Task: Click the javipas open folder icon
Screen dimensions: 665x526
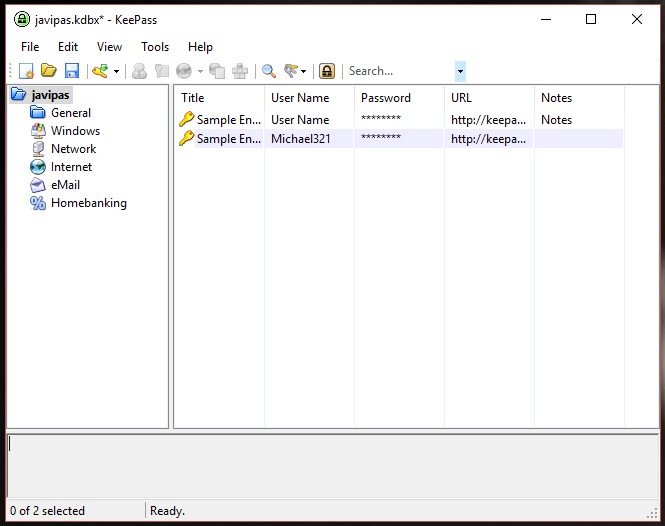Action: (x=18, y=94)
